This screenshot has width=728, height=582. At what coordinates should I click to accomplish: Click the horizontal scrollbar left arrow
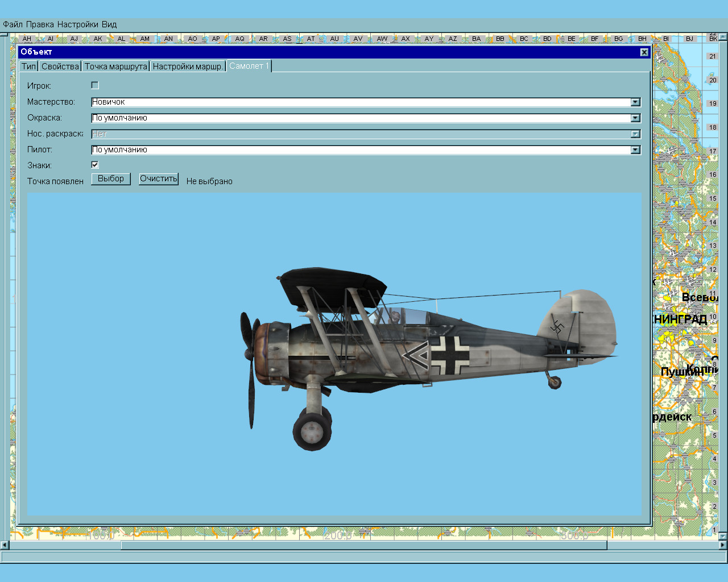5,545
